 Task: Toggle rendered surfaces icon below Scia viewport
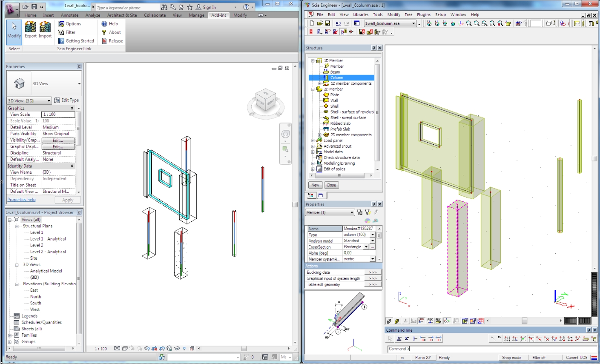coord(397,321)
